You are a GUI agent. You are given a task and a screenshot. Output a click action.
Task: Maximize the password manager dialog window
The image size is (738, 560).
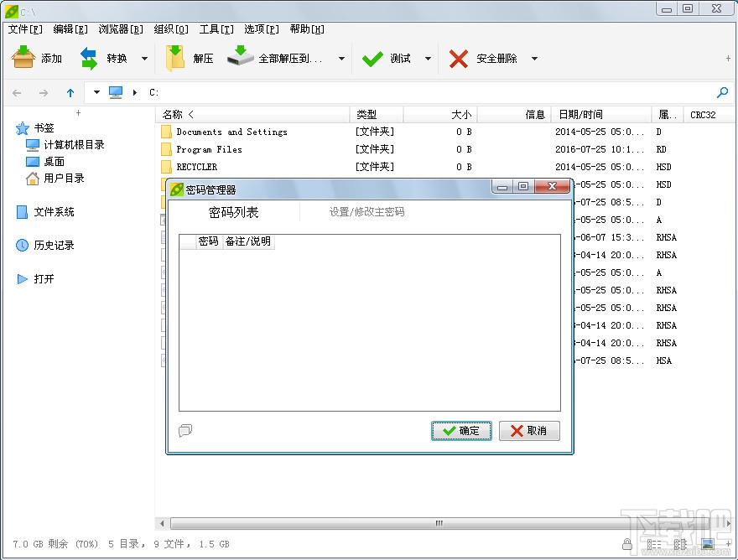[x=523, y=186]
